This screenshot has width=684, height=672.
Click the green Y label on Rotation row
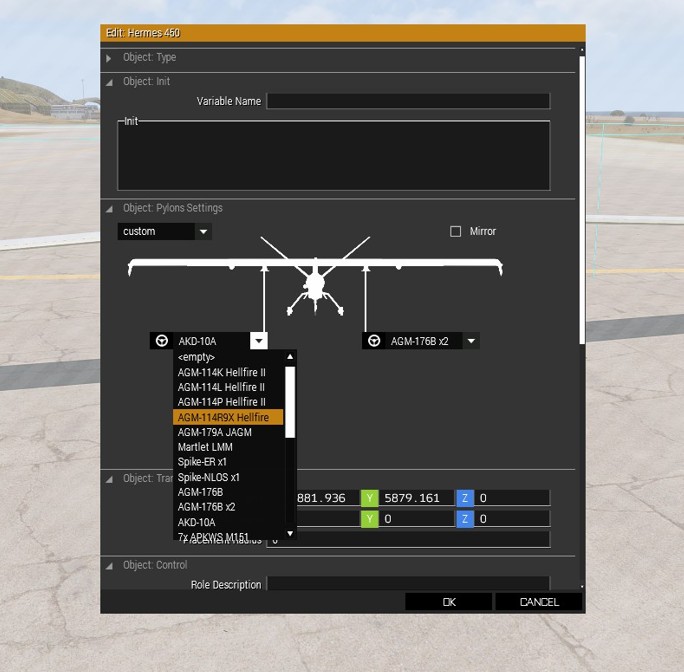(x=369, y=519)
